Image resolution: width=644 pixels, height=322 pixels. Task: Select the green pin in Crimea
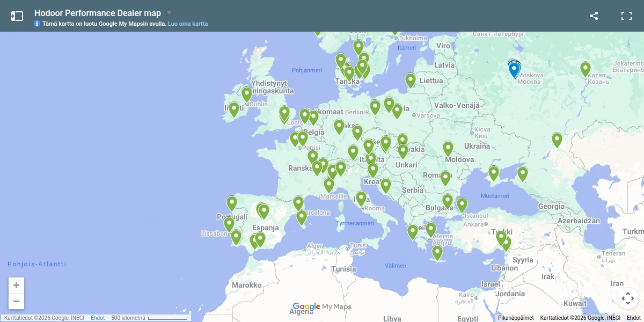(494, 174)
